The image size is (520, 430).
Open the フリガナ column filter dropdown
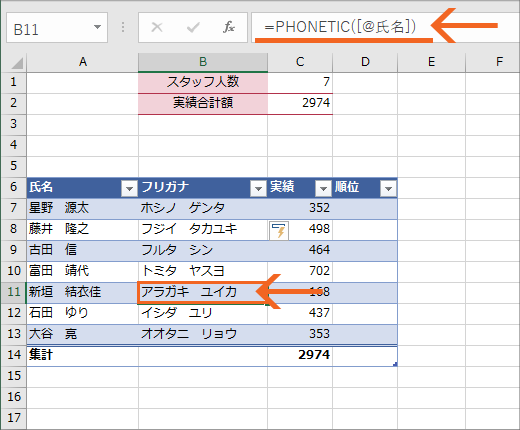[x=258, y=189]
